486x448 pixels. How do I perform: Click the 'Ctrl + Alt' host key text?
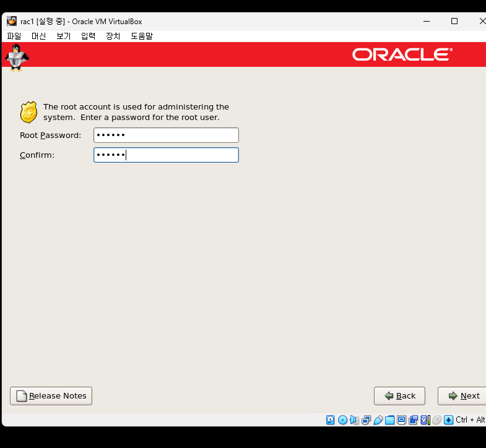tap(471, 420)
